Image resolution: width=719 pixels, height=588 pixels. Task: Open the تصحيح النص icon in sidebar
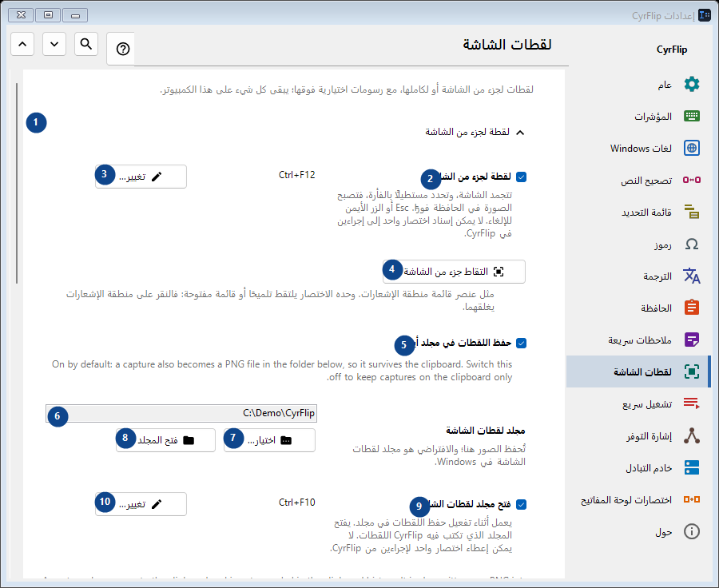(692, 180)
